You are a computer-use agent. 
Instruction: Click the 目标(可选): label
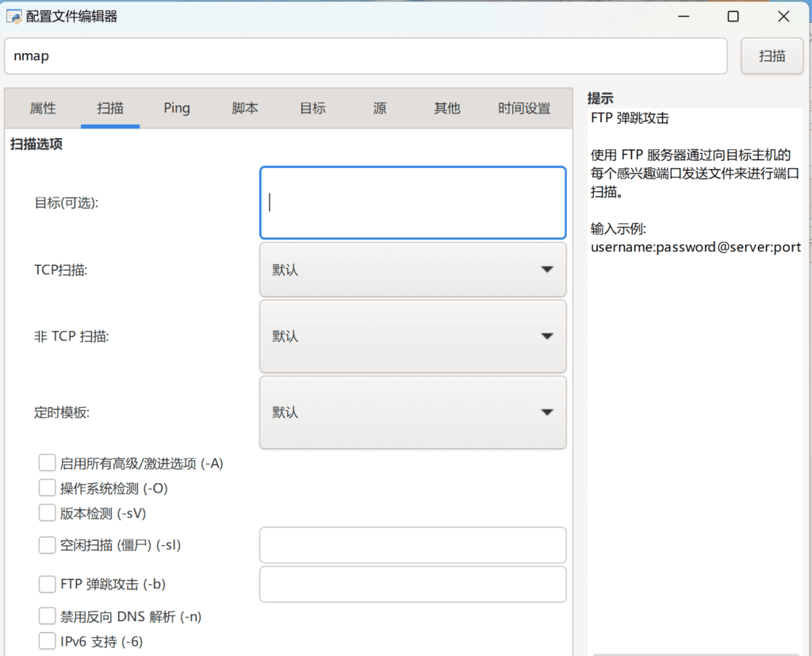[67, 202]
